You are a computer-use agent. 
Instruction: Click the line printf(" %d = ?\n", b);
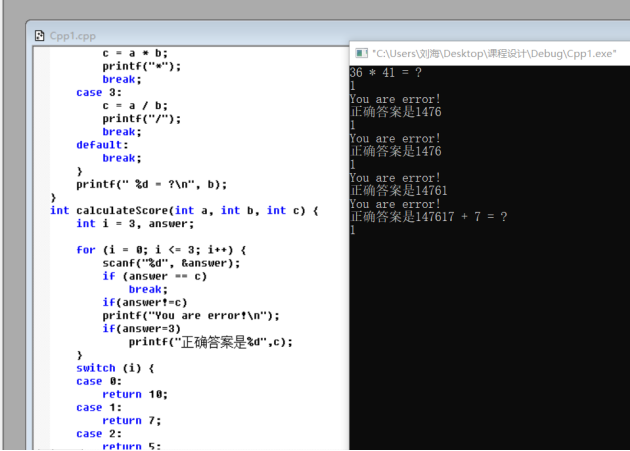pos(151,184)
